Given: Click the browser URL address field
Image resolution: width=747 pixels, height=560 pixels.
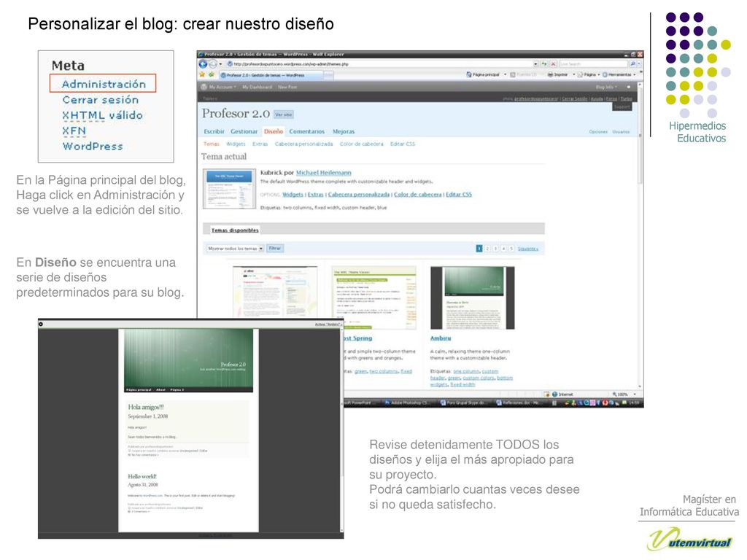Looking at the screenshot, I should tap(379, 64).
